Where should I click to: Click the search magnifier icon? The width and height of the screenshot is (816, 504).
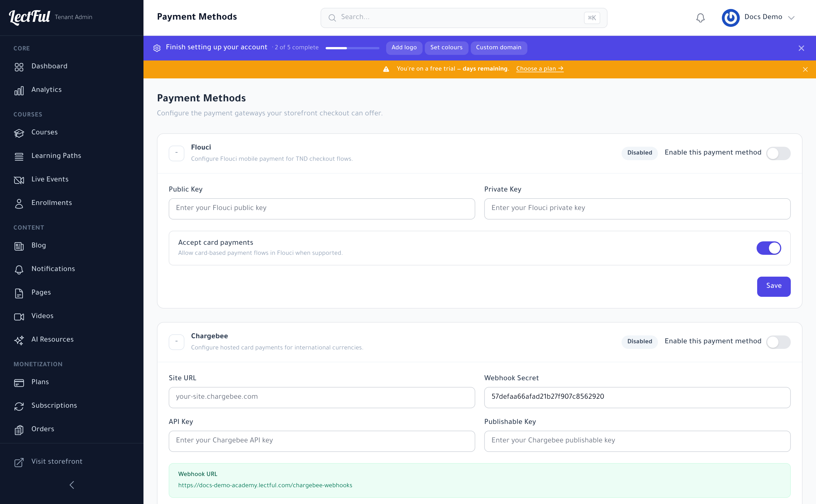(332, 18)
